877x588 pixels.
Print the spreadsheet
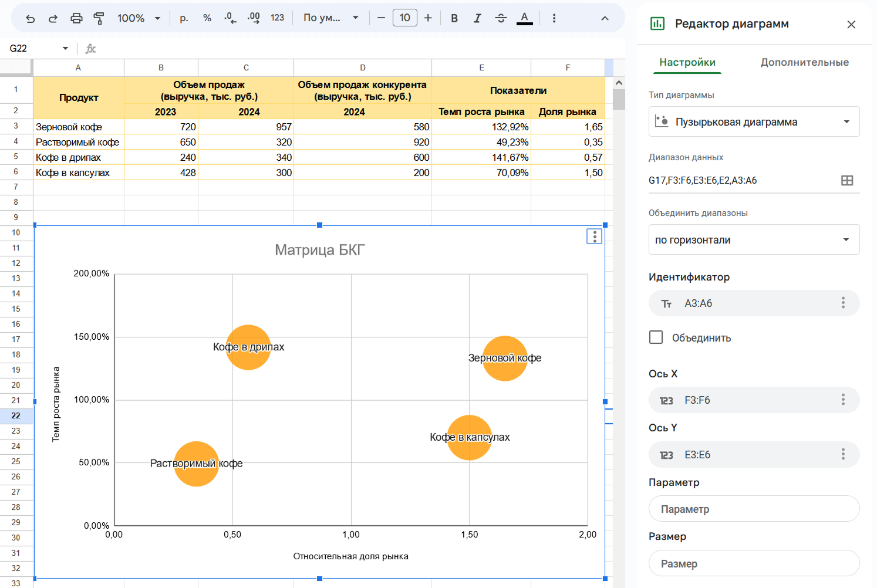pyautogui.click(x=76, y=18)
